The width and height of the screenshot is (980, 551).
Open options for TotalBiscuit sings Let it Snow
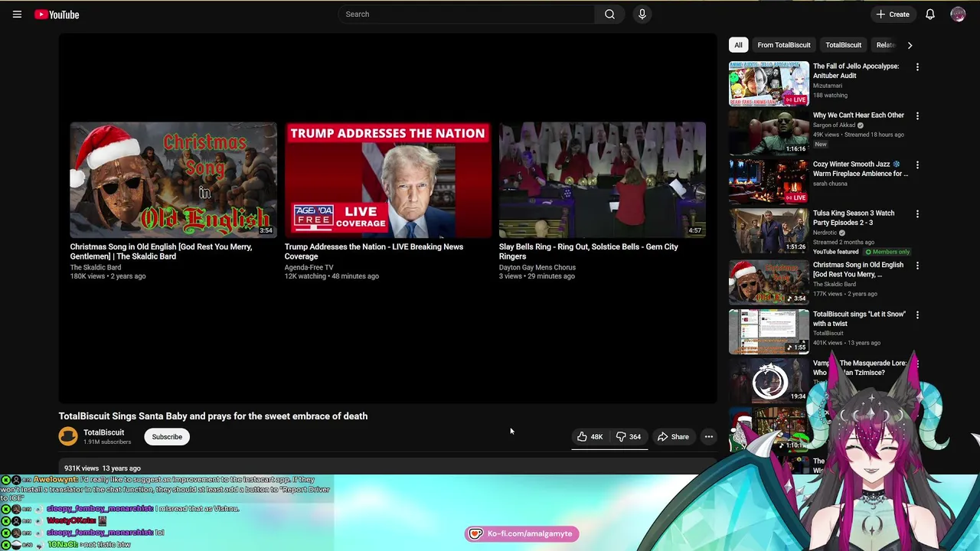click(x=917, y=315)
